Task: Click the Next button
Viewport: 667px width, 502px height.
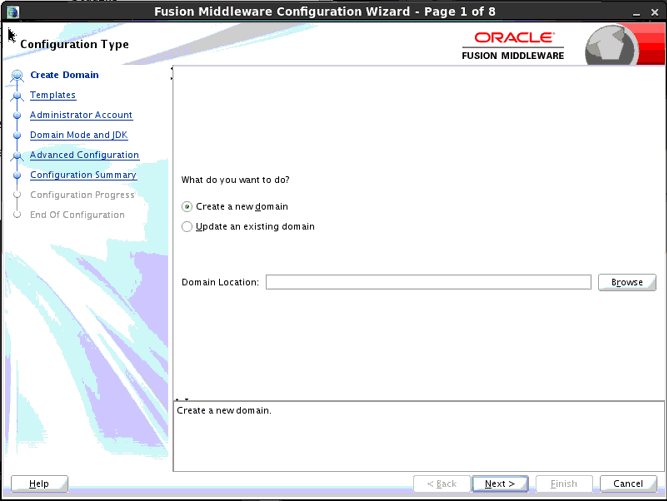Action: (x=500, y=484)
